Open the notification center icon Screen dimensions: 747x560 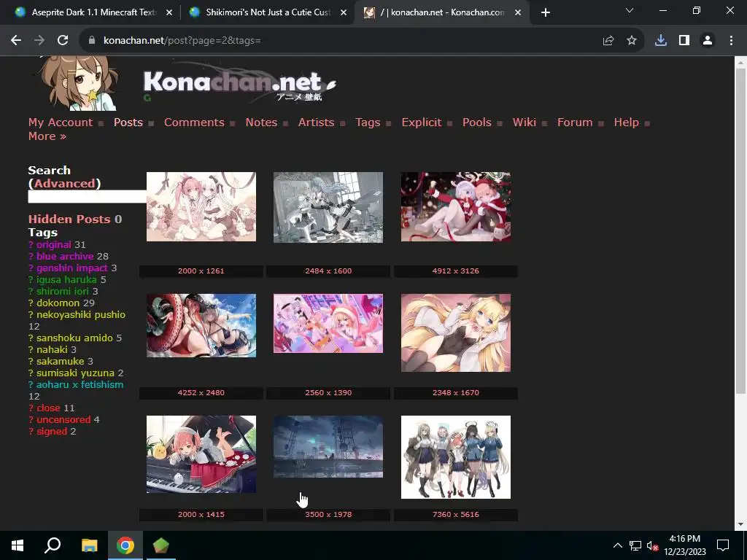coord(723,545)
